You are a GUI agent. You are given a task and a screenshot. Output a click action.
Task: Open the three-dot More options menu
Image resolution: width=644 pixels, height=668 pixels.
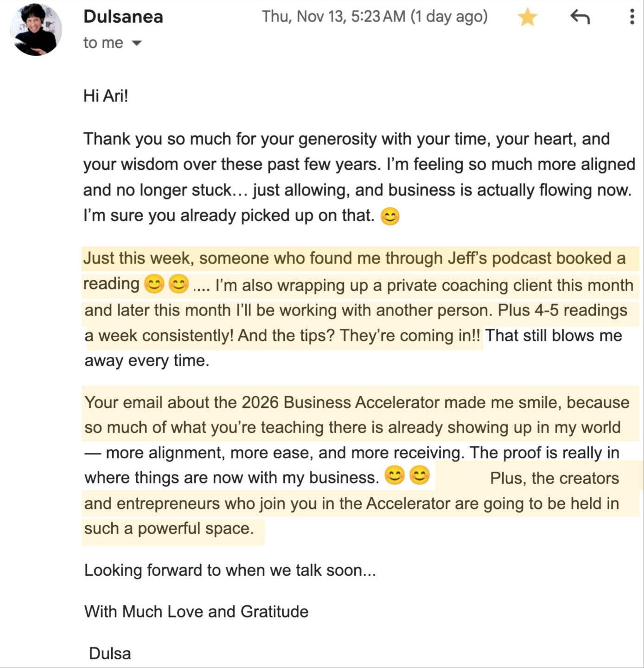click(631, 17)
